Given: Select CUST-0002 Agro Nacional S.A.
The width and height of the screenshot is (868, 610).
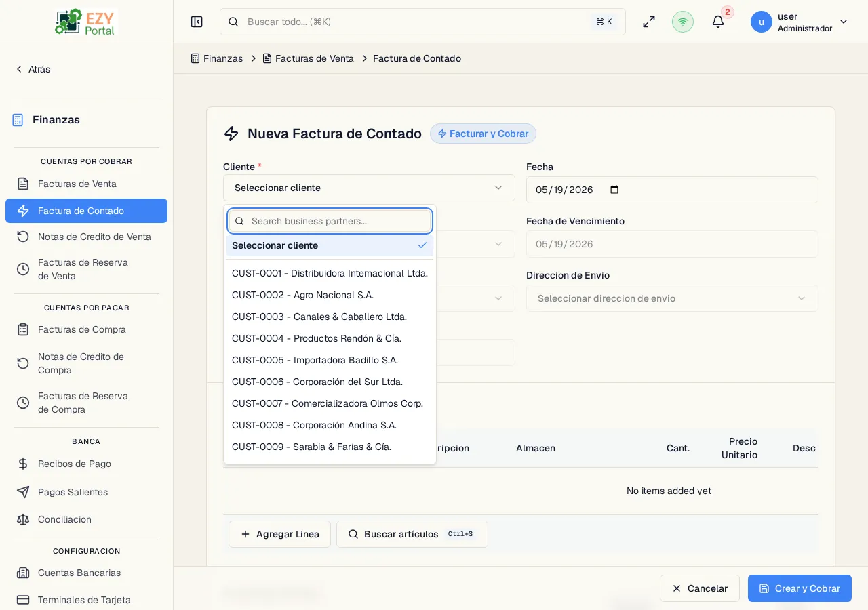Looking at the screenshot, I should click(330, 295).
